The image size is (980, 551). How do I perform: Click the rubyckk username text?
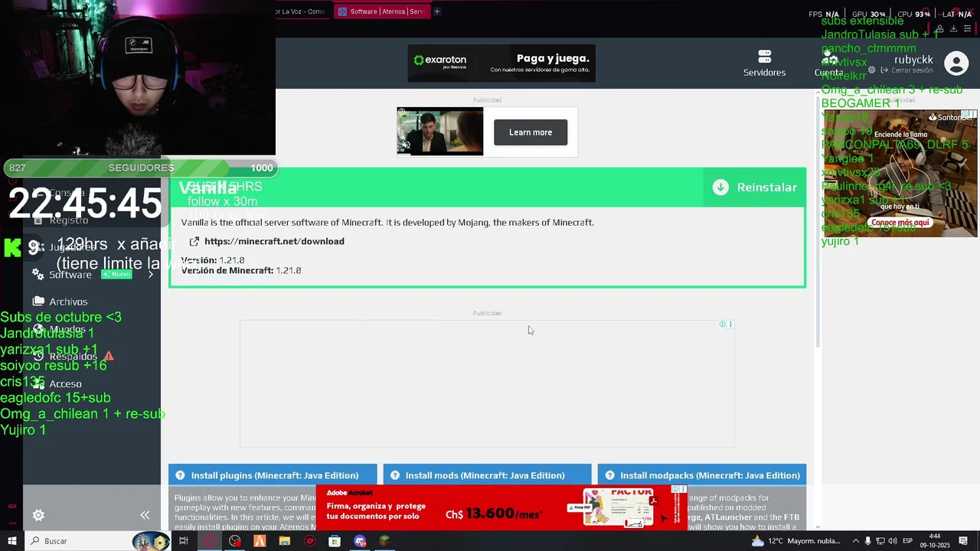913,60
